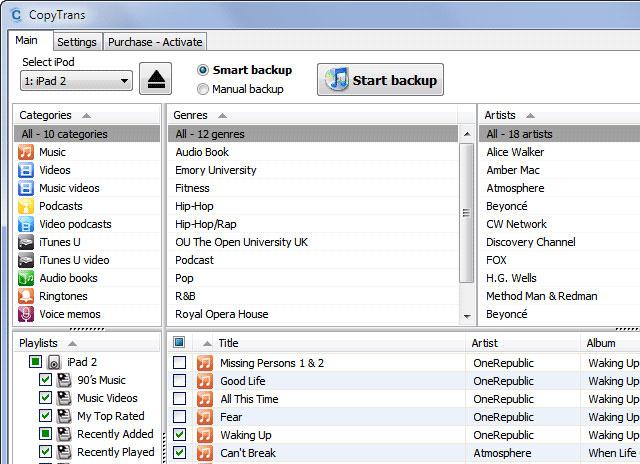Select the iTunes U category icon
The height and width of the screenshot is (464, 640).
27,242
